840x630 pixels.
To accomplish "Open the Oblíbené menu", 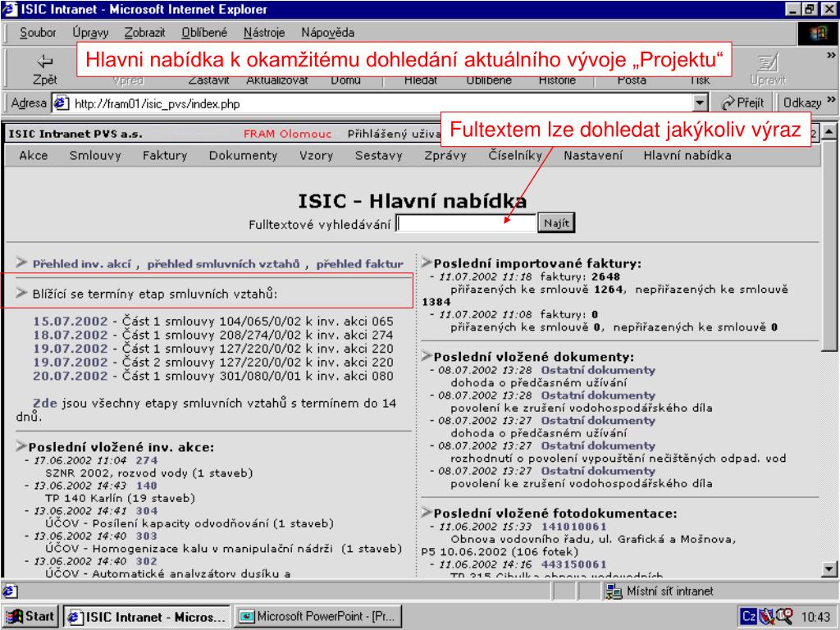I will pos(204,33).
